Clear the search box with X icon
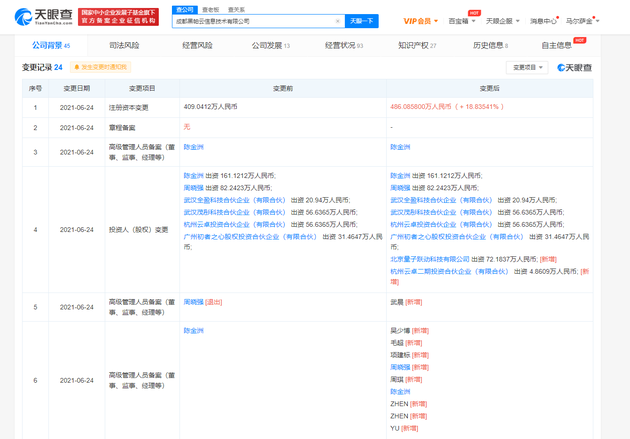This screenshot has height=439, width=630. [x=338, y=21]
